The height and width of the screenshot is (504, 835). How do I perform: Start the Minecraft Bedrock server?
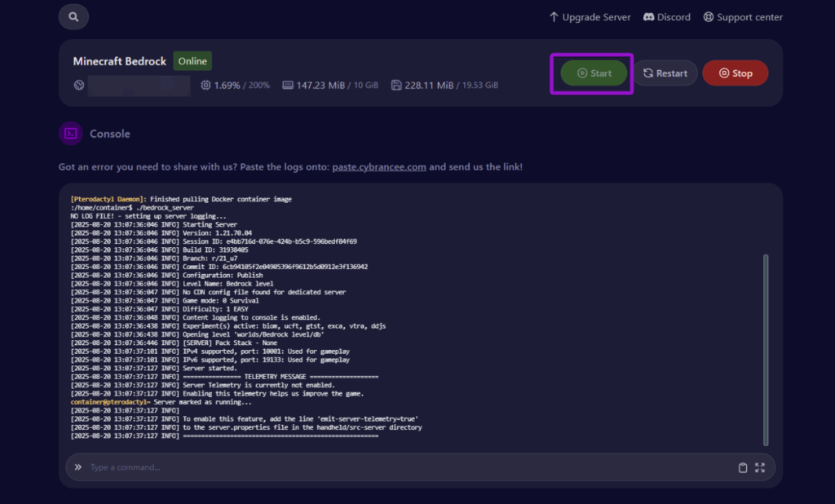tap(594, 73)
